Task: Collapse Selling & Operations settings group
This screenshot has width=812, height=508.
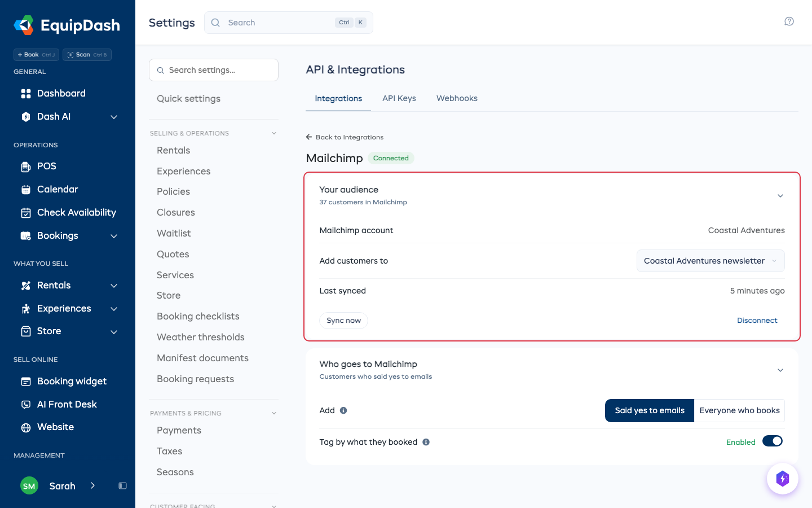Action: (274, 133)
